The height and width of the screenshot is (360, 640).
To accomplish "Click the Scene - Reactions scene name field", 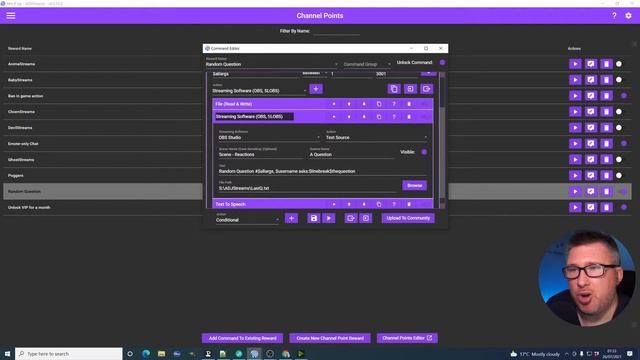I will click(261, 155).
